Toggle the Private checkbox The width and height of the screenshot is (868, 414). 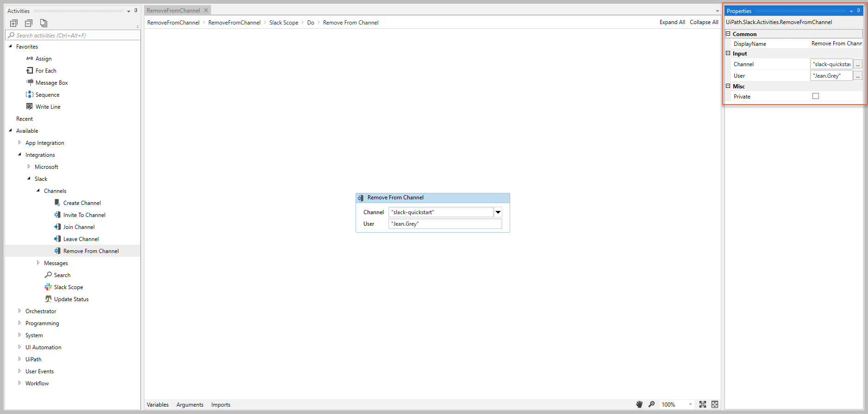click(816, 96)
